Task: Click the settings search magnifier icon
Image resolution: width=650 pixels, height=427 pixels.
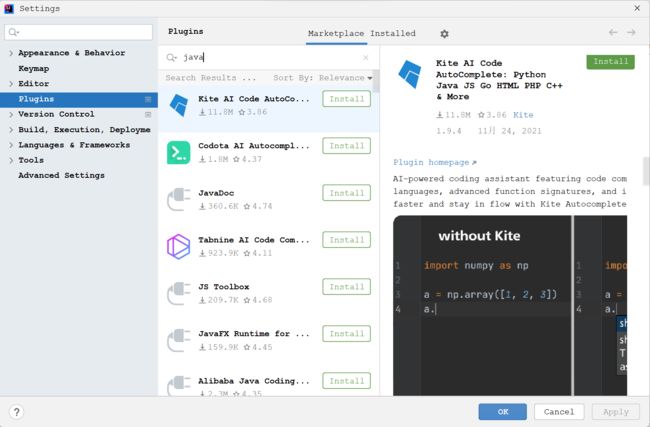Action: pyautogui.click(x=13, y=32)
